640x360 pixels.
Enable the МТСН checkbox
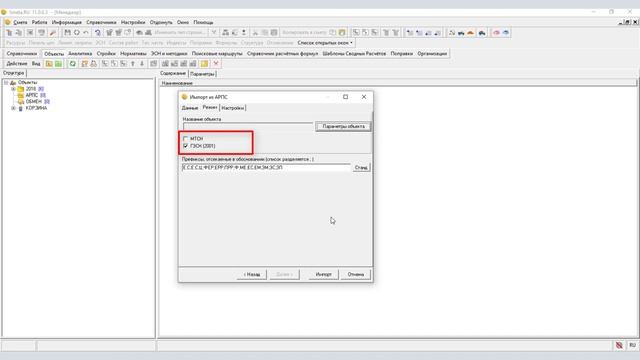(x=186, y=139)
